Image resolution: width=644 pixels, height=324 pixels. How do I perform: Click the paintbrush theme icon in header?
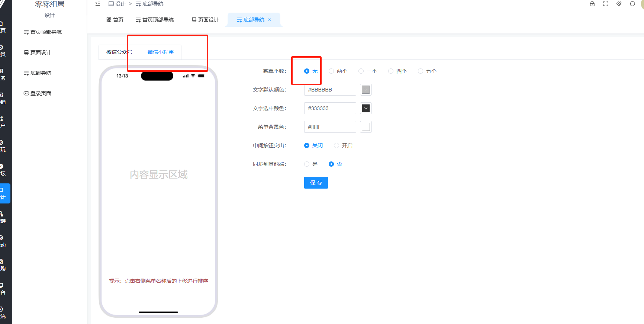619,4
